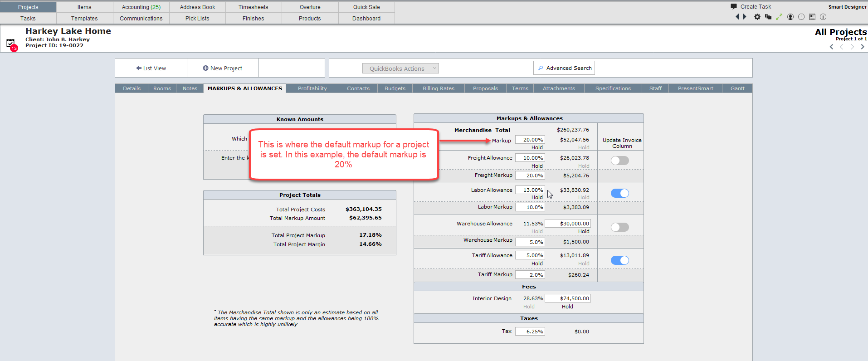868x361 pixels.
Task: Open the Address Book menu
Action: (197, 7)
